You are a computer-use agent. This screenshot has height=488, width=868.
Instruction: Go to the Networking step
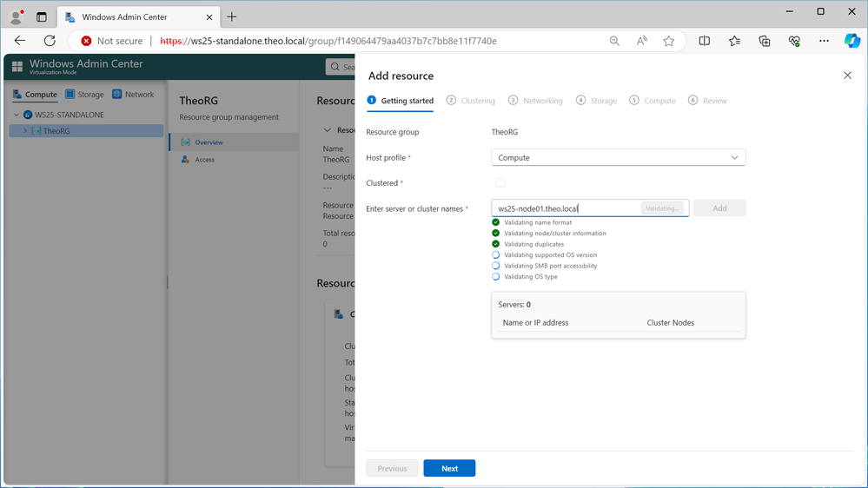click(x=535, y=101)
